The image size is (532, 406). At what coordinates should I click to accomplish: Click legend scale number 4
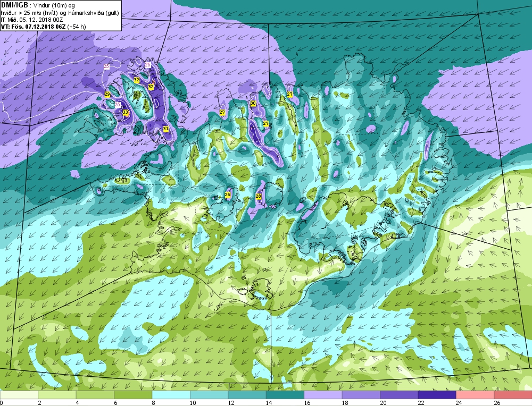(x=78, y=403)
